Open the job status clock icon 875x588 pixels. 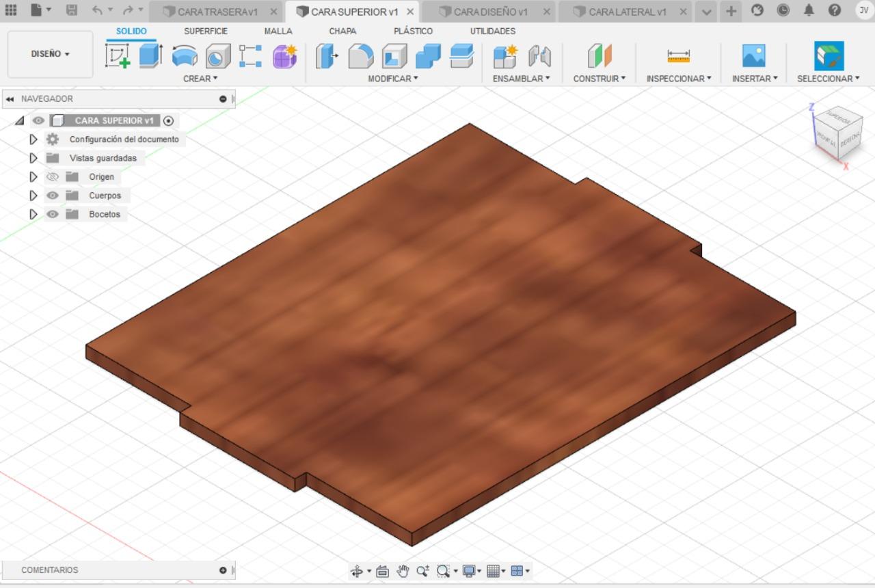point(783,10)
